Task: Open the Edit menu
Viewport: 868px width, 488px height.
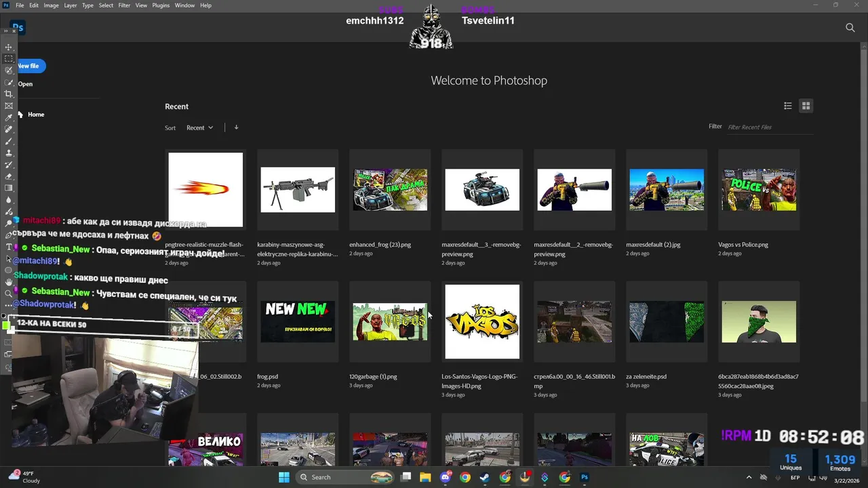Action: (34, 5)
